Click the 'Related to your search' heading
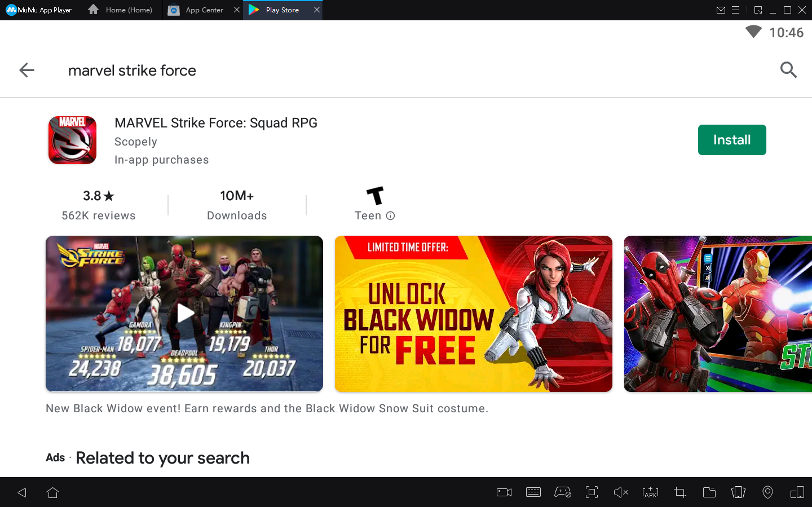Viewport: 812px width, 507px height. 163,458
